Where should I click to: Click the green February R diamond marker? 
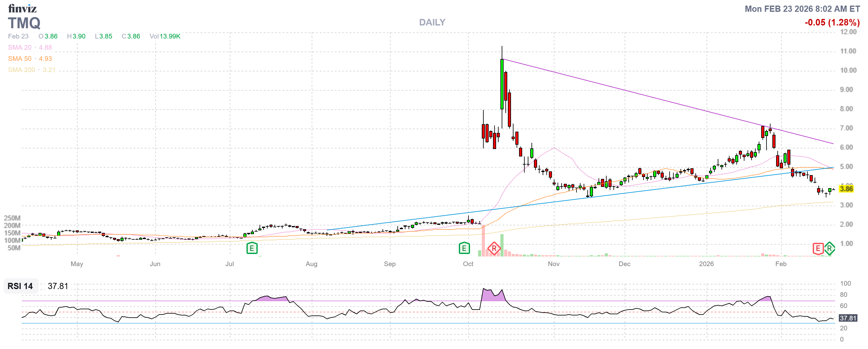click(829, 249)
